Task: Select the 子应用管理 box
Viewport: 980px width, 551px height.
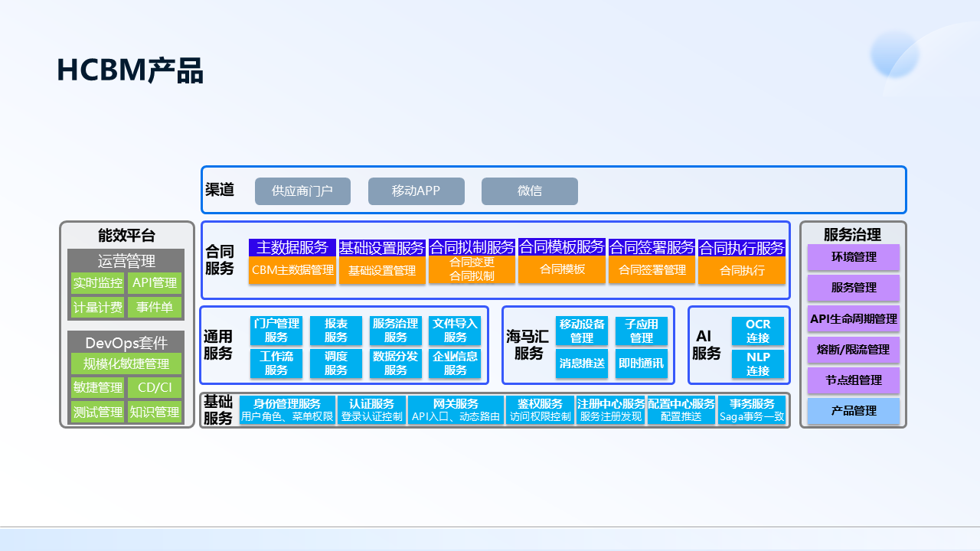Action: (642, 331)
